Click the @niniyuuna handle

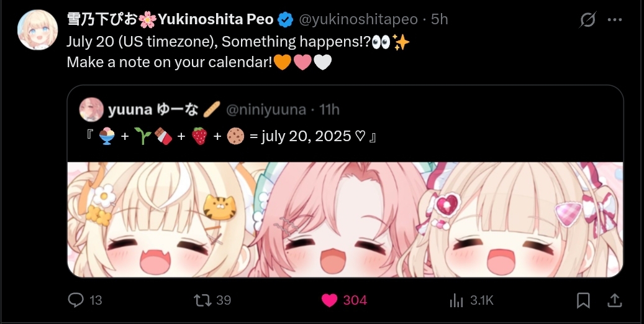click(266, 110)
